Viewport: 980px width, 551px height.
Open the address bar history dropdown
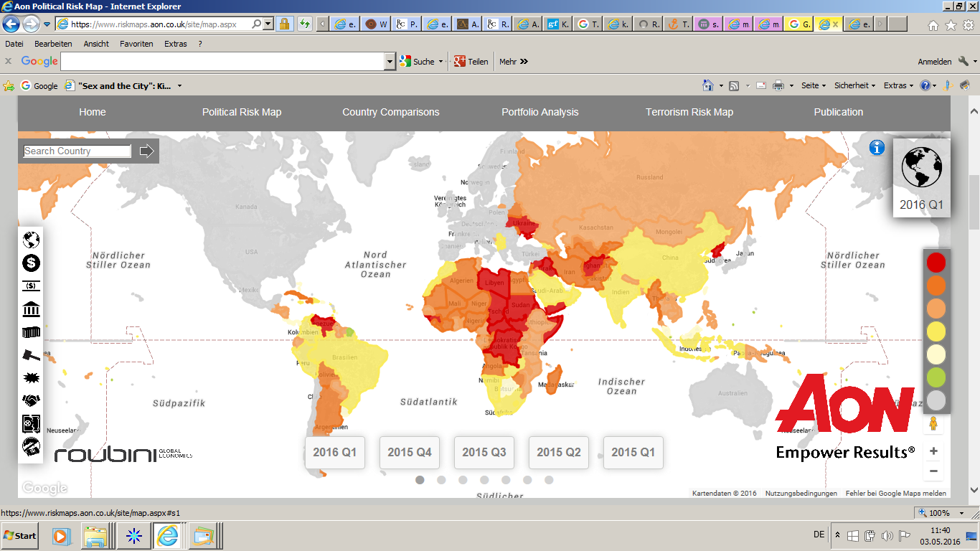[x=268, y=24]
